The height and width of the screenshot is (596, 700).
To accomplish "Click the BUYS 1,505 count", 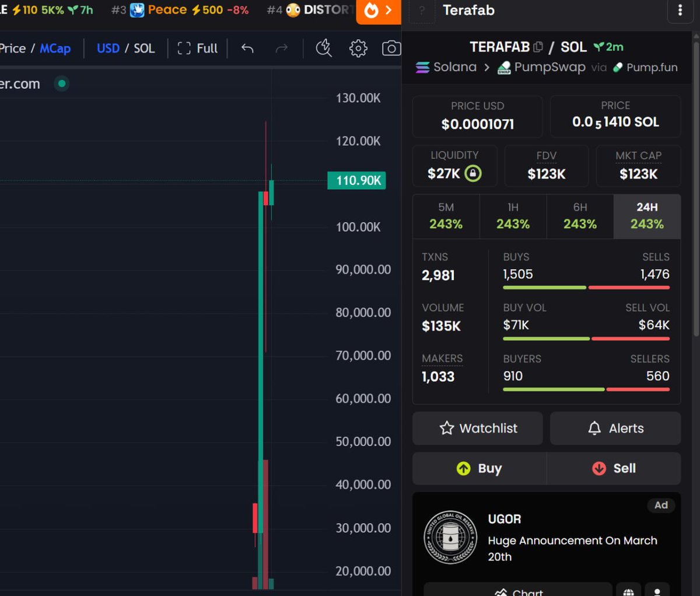I will coord(518,274).
